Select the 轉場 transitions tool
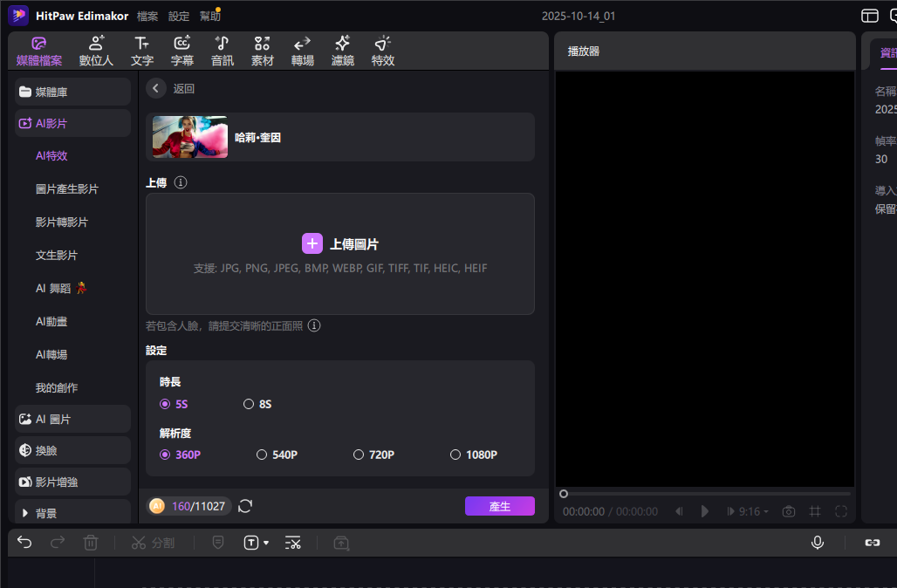 coord(302,51)
